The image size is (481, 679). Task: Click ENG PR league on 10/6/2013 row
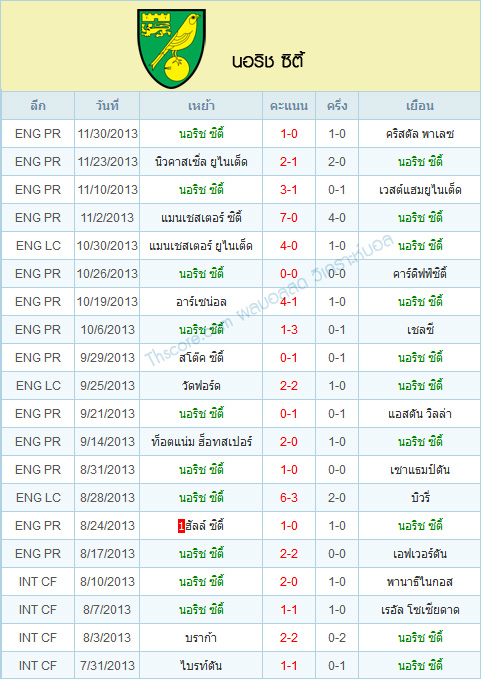[x=38, y=330]
